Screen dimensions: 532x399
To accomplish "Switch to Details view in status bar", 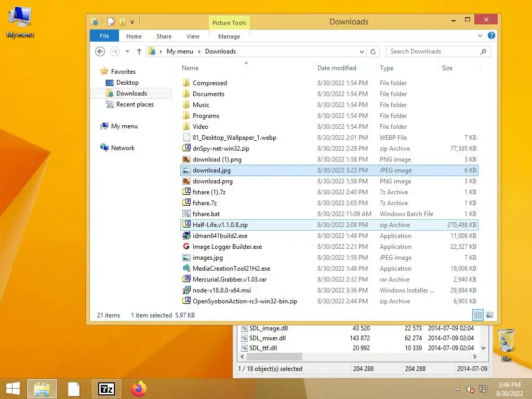I will pos(478,315).
